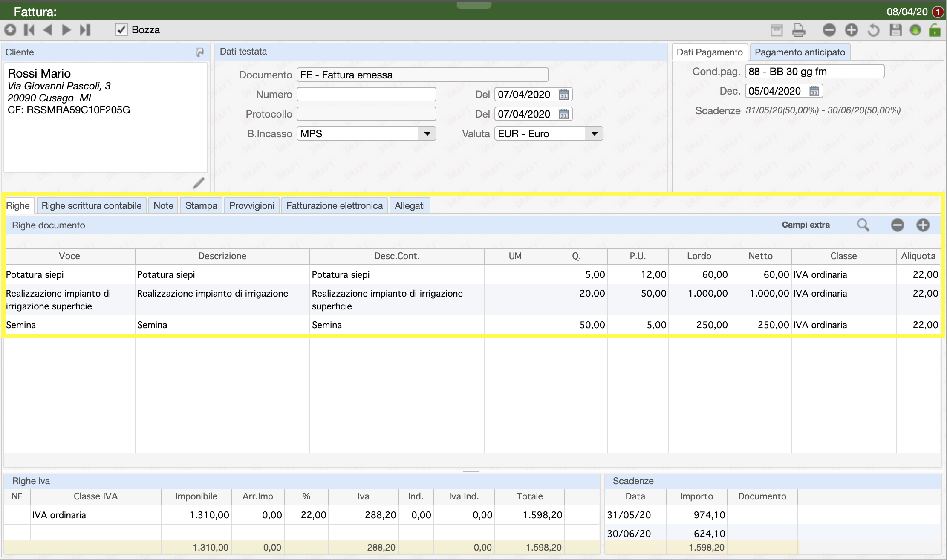This screenshot has height=560, width=947.
Task: Click the Iva amount 288,20 in IVA ordinaria row
Action: (380, 515)
